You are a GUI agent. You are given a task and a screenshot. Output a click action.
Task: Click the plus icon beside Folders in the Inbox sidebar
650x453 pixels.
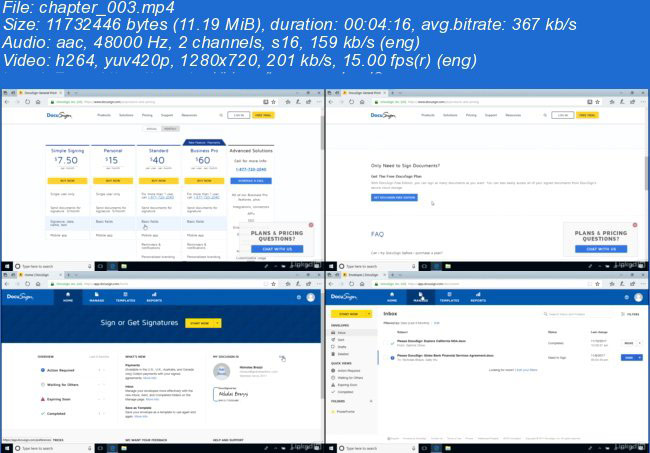coord(371,401)
